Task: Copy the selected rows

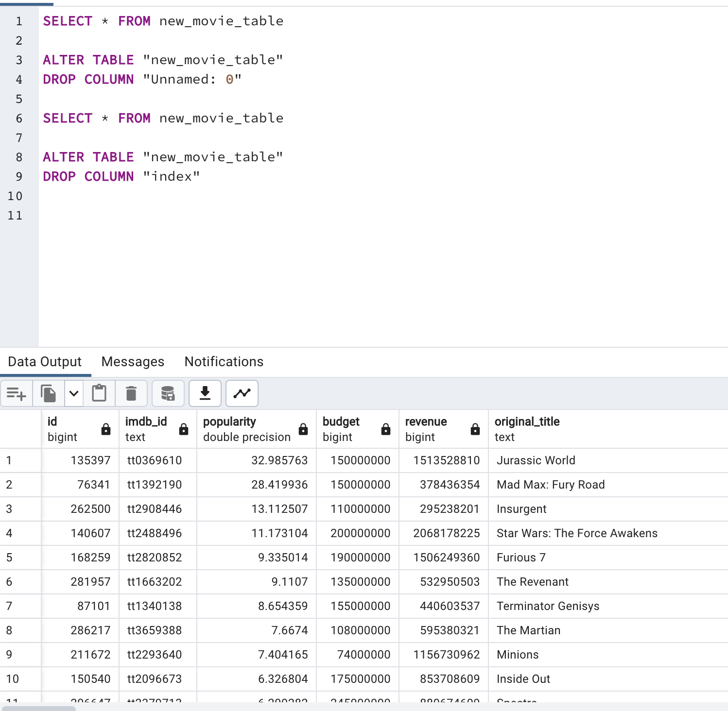Action: 48,393
